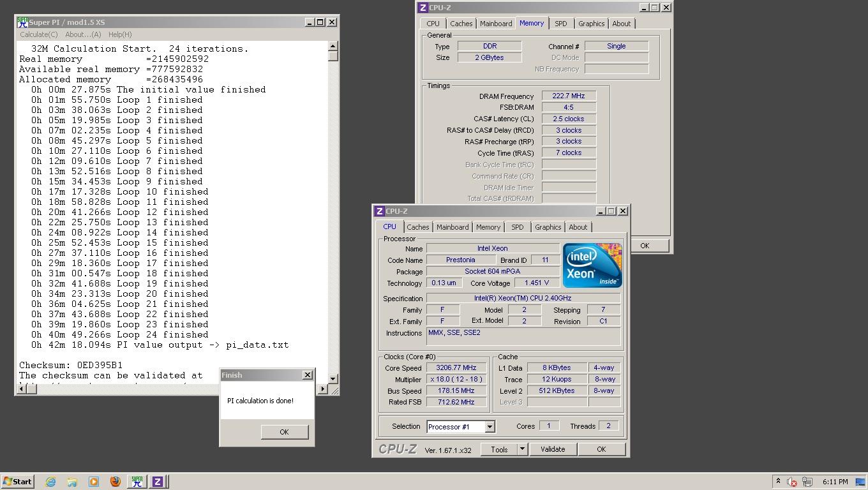Select About tab in front CPU-Z window

tap(578, 227)
